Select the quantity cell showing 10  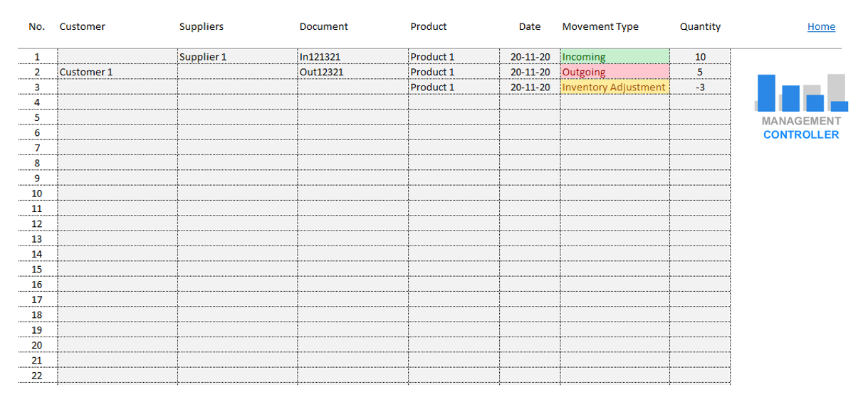(700, 57)
